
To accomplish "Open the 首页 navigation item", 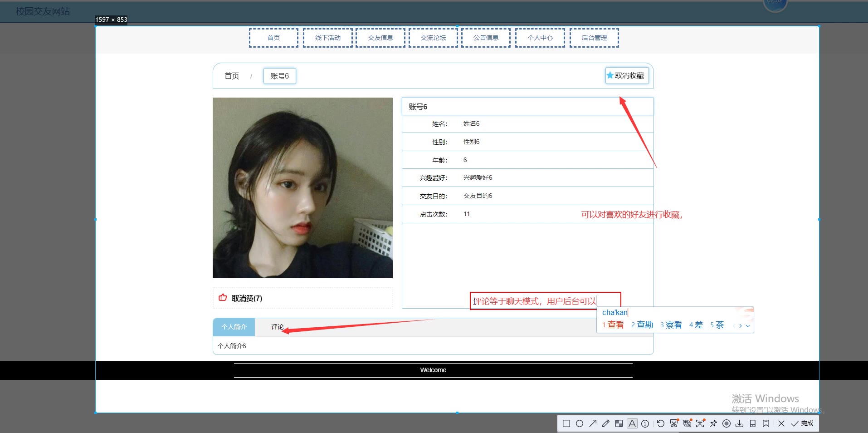I will (273, 38).
